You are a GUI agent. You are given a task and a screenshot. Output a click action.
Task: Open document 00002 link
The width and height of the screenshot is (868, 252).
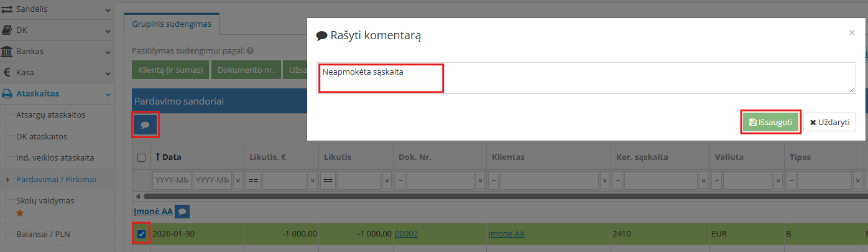[x=407, y=234]
